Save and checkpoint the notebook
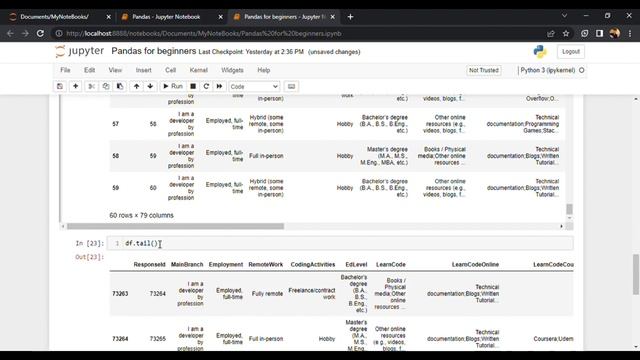Screen dimensions: 640x360 coord(60,87)
